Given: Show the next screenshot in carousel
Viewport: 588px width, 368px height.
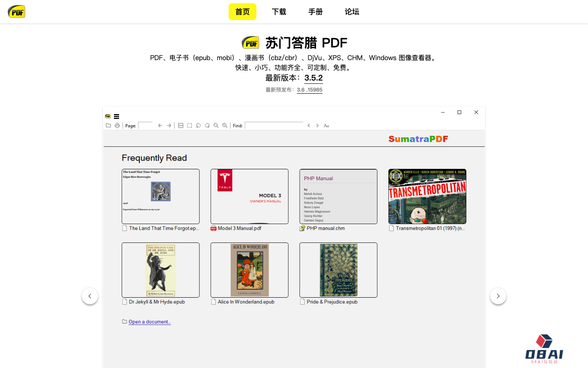Looking at the screenshot, I should tap(498, 296).
